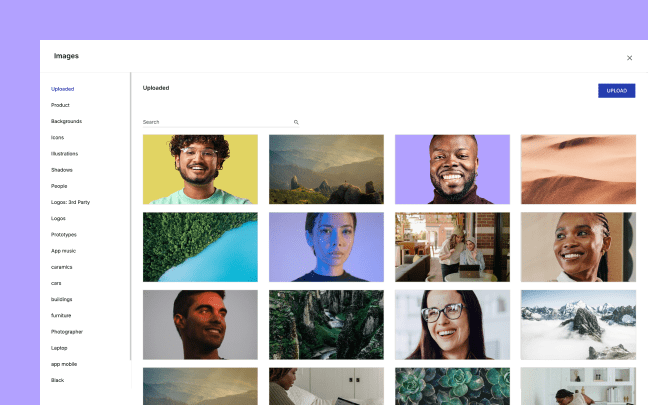Select the smiling man on purple background
648x405 pixels.
[x=452, y=169]
